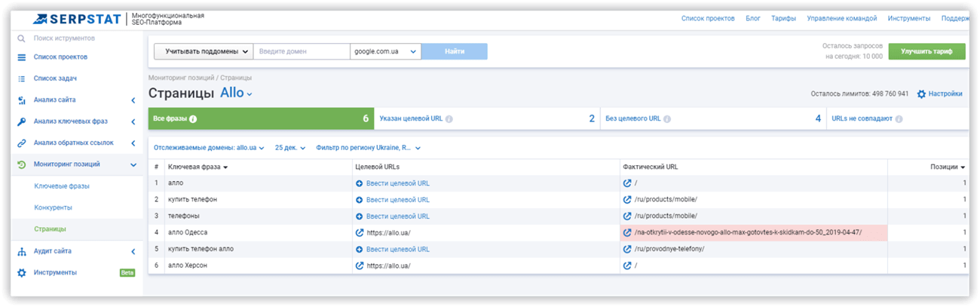Click the Анализ ключевых фраз key icon

(x=22, y=121)
